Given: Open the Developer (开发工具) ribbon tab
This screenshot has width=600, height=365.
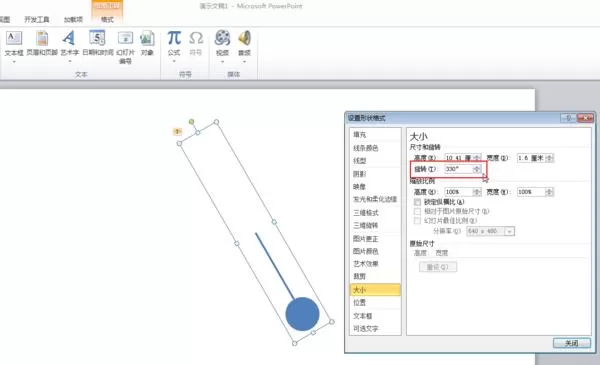Looking at the screenshot, I should point(37,19).
